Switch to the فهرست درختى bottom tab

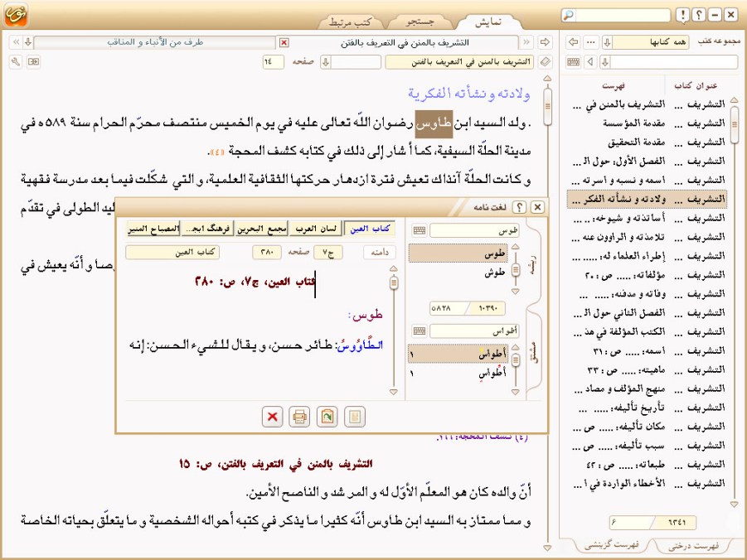[x=694, y=545]
